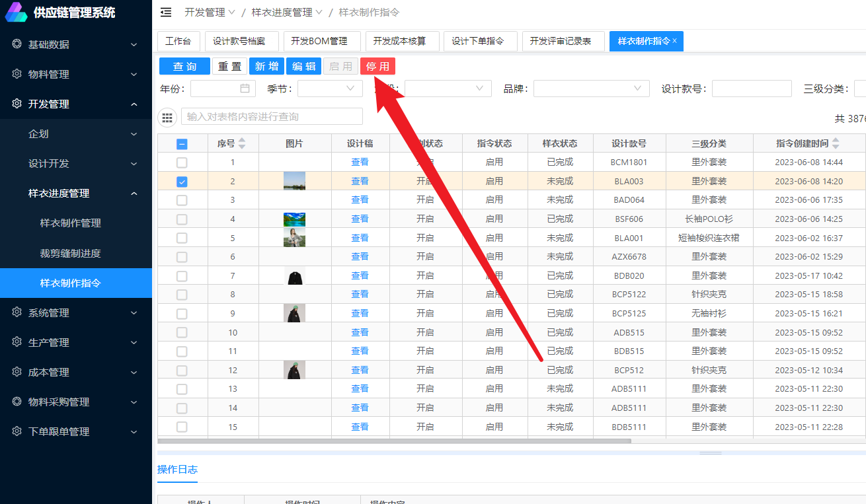Viewport: 866px width, 504px height.
Task: Click the table content search input
Action: (272, 117)
